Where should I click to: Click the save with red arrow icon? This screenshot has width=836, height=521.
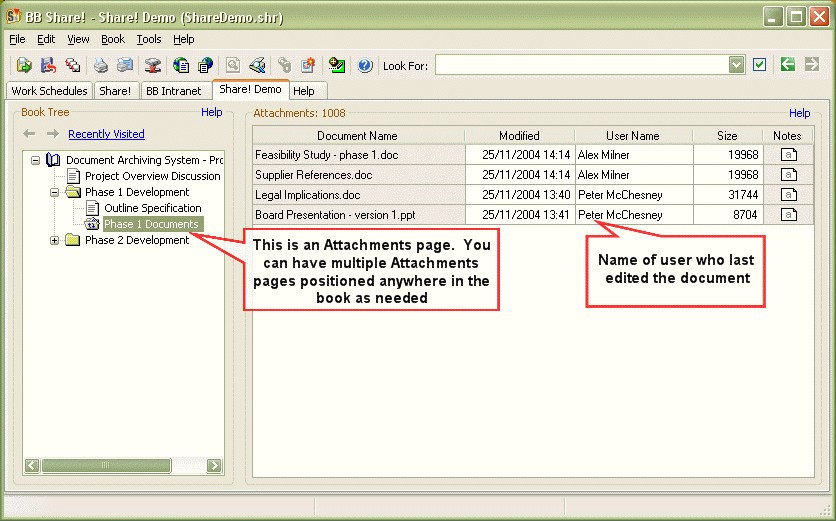(x=49, y=65)
